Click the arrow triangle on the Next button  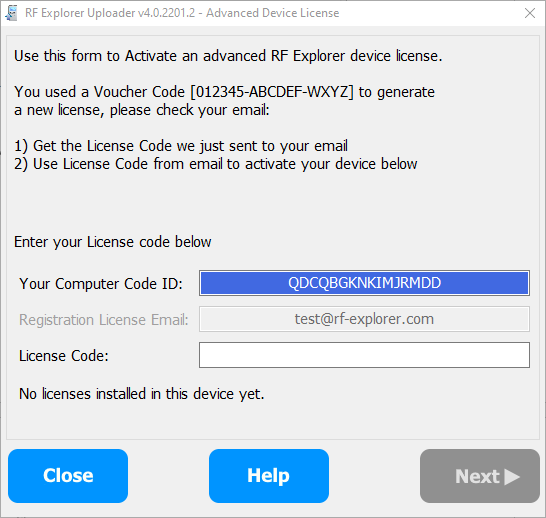(x=512, y=477)
